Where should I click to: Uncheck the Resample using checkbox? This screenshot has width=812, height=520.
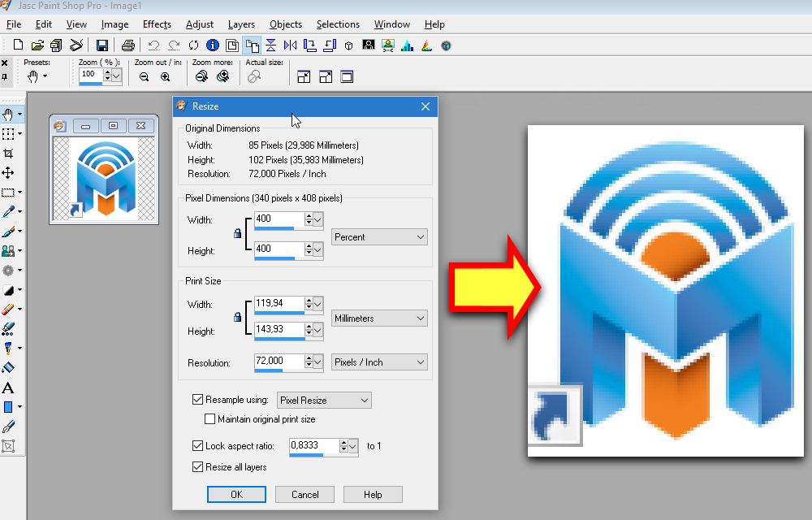point(197,399)
